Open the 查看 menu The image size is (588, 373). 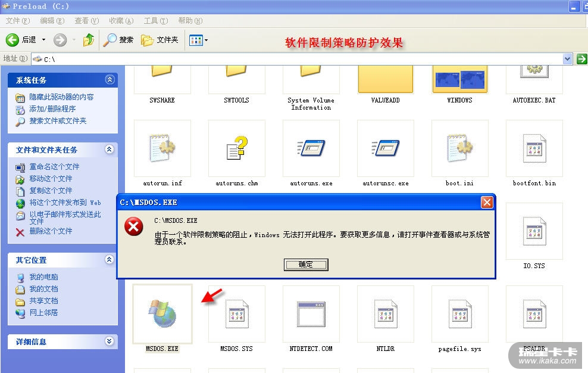(x=87, y=21)
